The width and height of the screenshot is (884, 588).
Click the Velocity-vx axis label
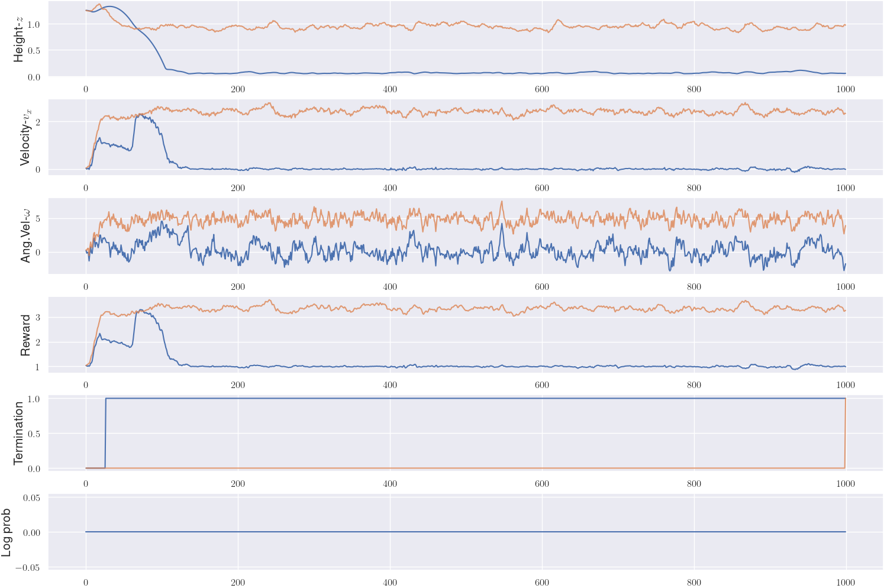pos(25,137)
